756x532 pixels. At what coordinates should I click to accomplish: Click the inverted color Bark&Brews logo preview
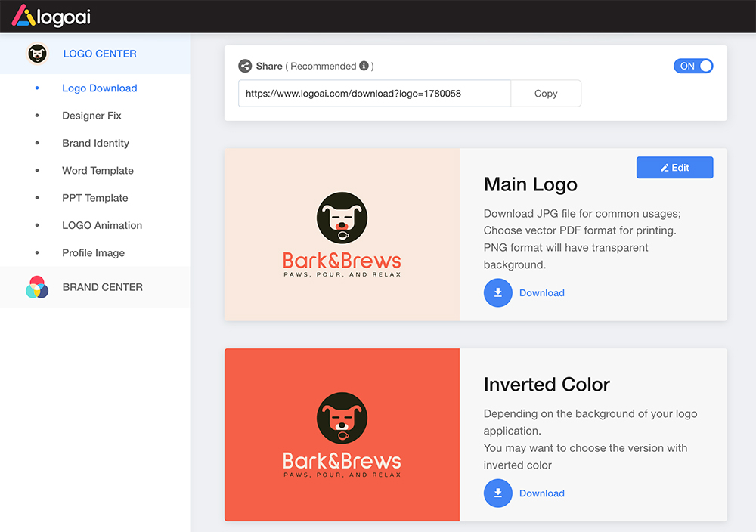[x=342, y=435]
